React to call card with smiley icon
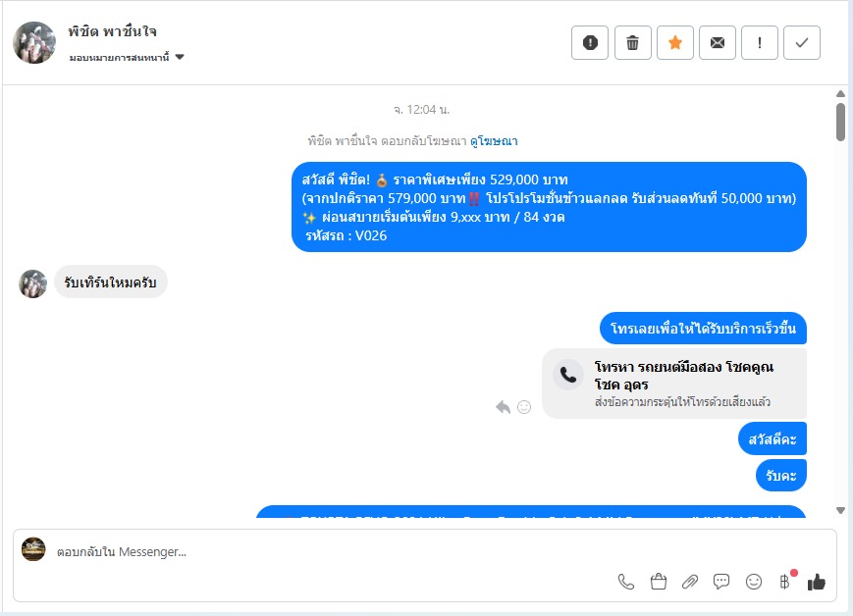Screen dimensions: 853x616 pyautogui.click(x=524, y=407)
